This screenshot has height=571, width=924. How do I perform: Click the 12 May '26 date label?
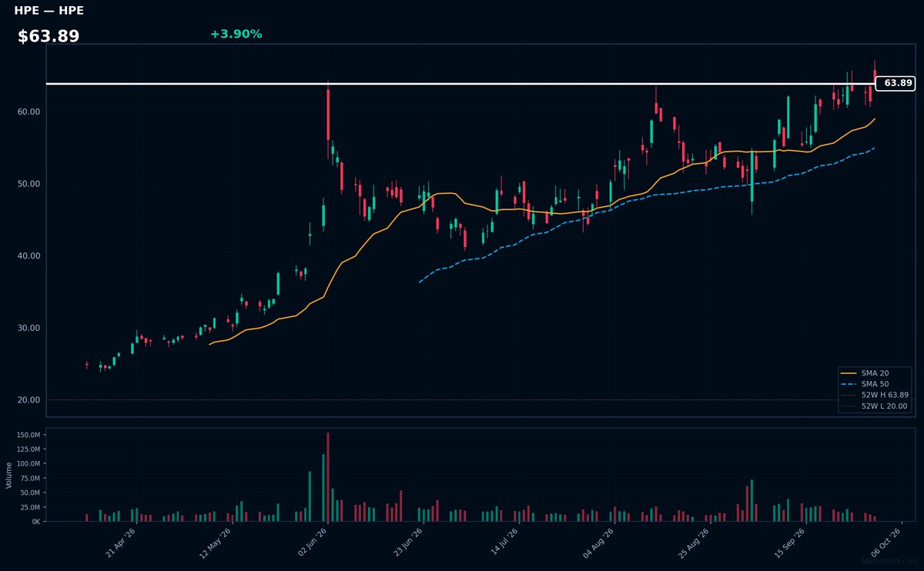tap(216, 543)
